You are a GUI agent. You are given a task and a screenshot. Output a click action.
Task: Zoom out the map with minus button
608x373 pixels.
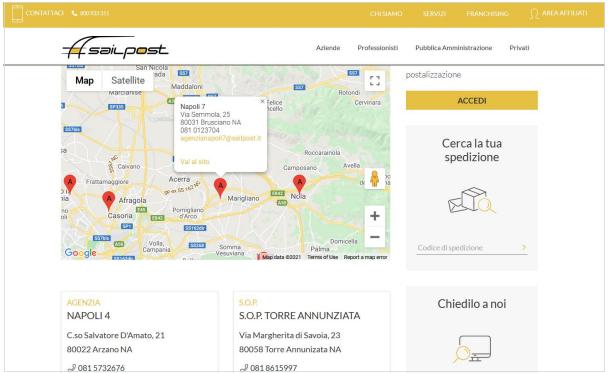click(375, 237)
